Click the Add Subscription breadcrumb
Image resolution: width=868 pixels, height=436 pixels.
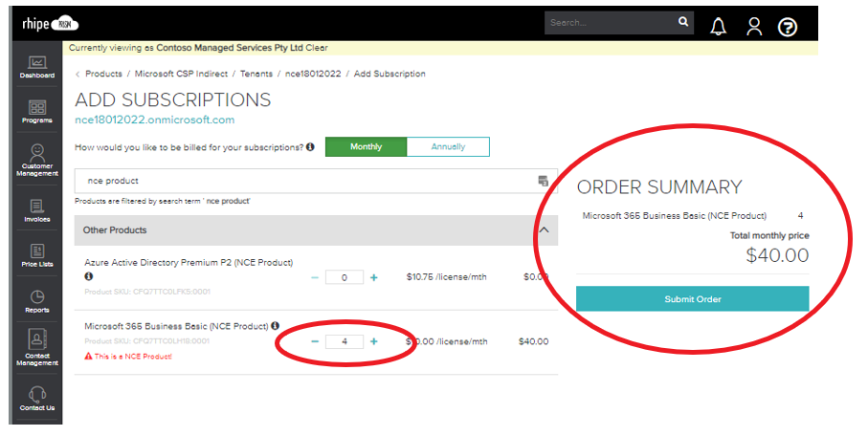pyautogui.click(x=389, y=74)
